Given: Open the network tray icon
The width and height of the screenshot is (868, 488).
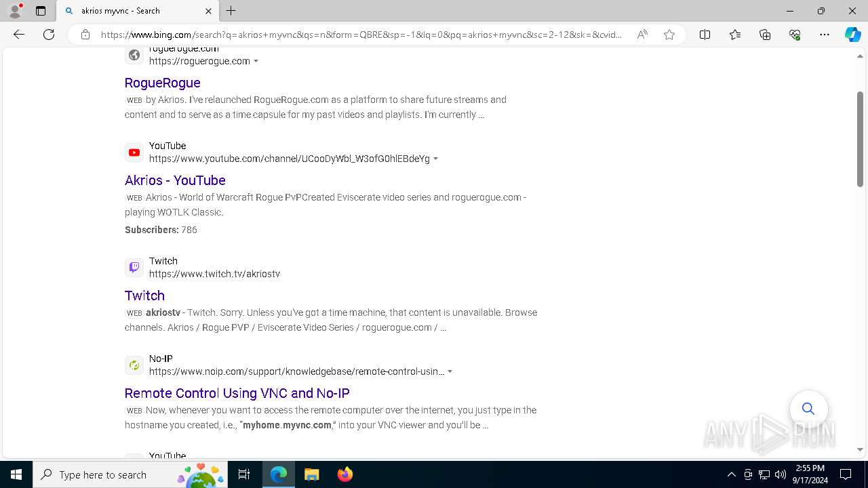Looking at the screenshot, I should 764,474.
